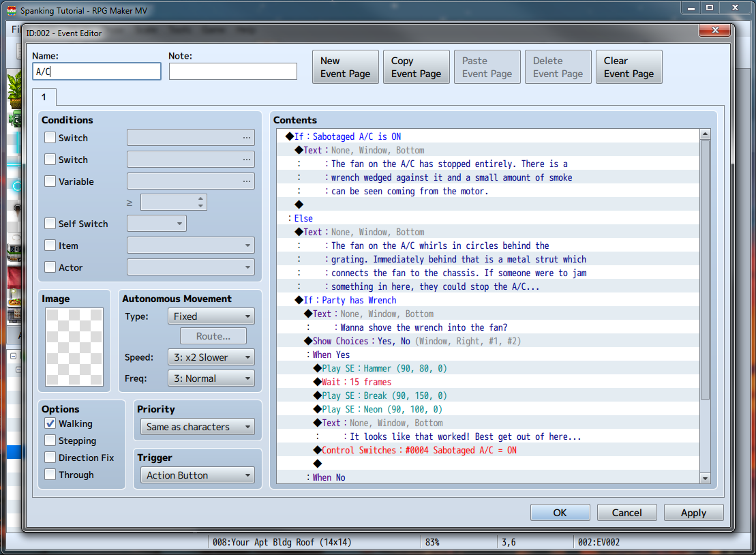The height and width of the screenshot is (555, 756).
Task: Uncheck the Walking option
Action: click(x=50, y=423)
